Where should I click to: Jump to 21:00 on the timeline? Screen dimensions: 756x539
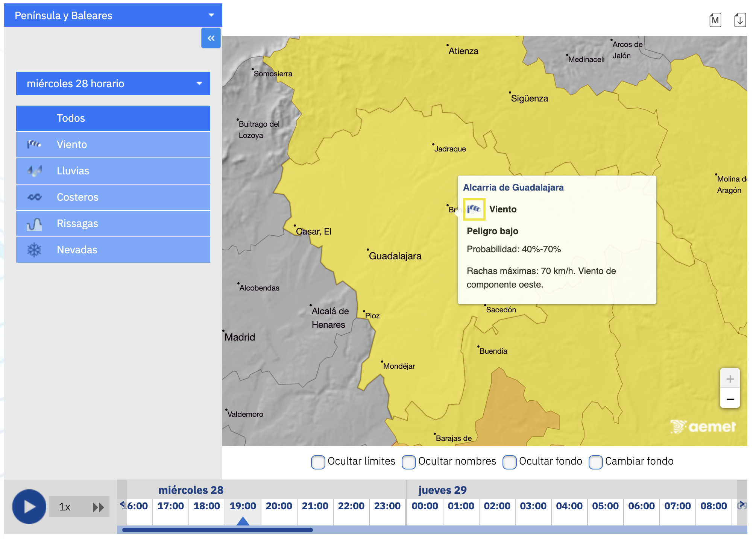[315, 506]
